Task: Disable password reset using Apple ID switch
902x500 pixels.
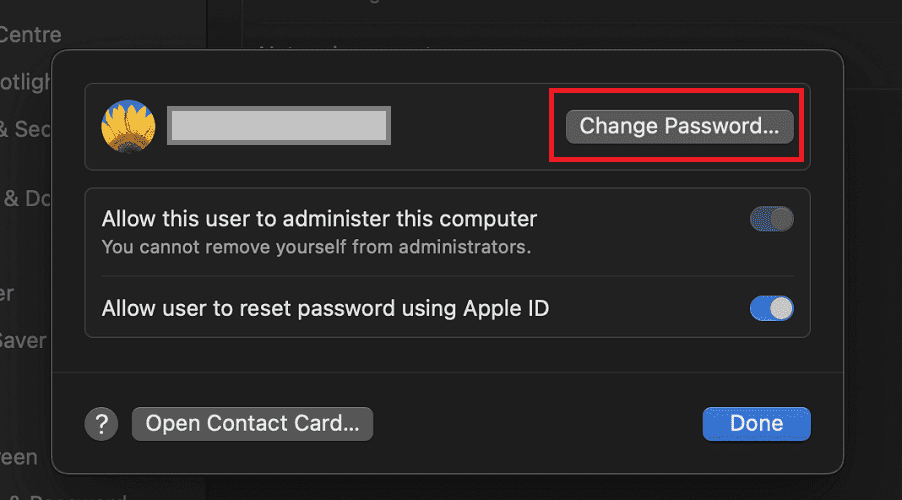Action: (771, 309)
